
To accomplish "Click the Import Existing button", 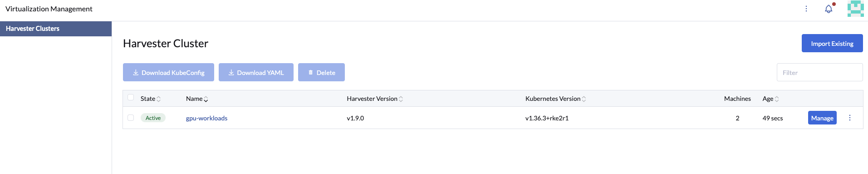I will tap(832, 43).
